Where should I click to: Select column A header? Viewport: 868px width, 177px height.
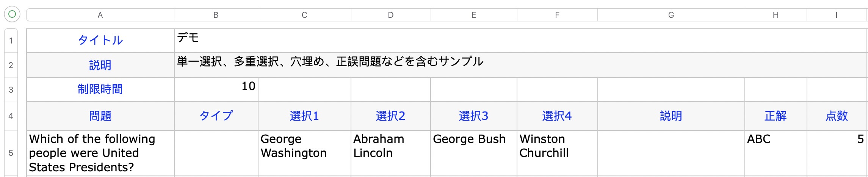100,15
